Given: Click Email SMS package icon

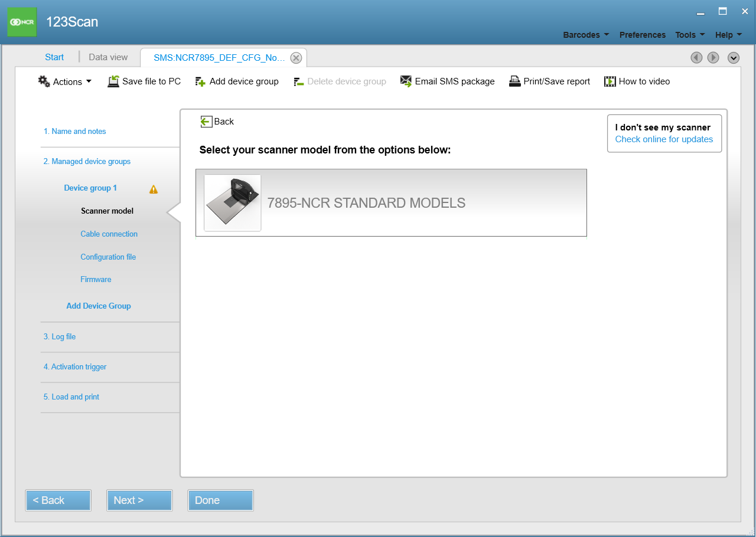Looking at the screenshot, I should (406, 81).
